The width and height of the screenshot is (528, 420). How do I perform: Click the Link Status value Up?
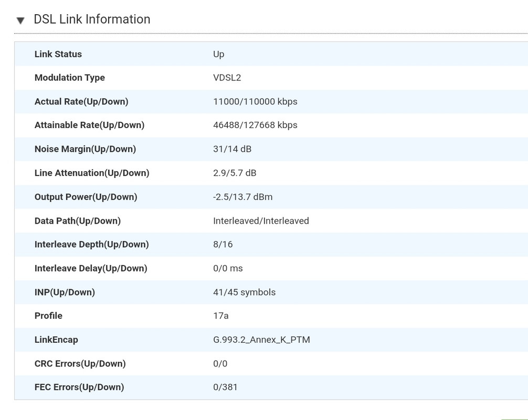(x=218, y=55)
